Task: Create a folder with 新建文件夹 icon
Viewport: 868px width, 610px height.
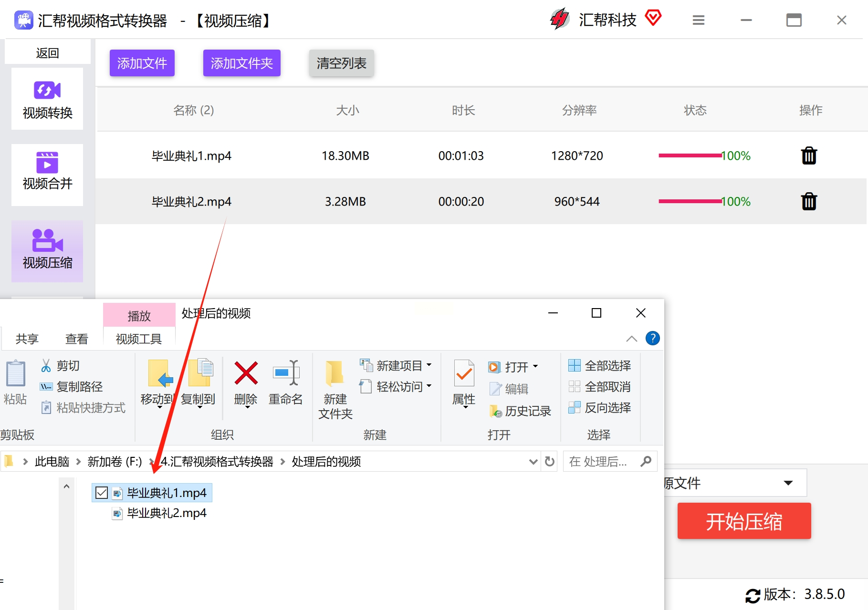Action: [335, 373]
